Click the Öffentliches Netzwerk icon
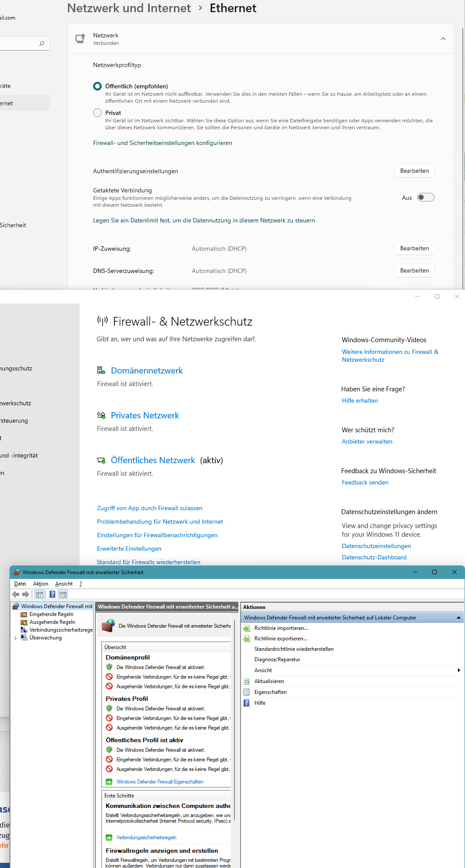The image size is (465, 868). click(x=101, y=460)
